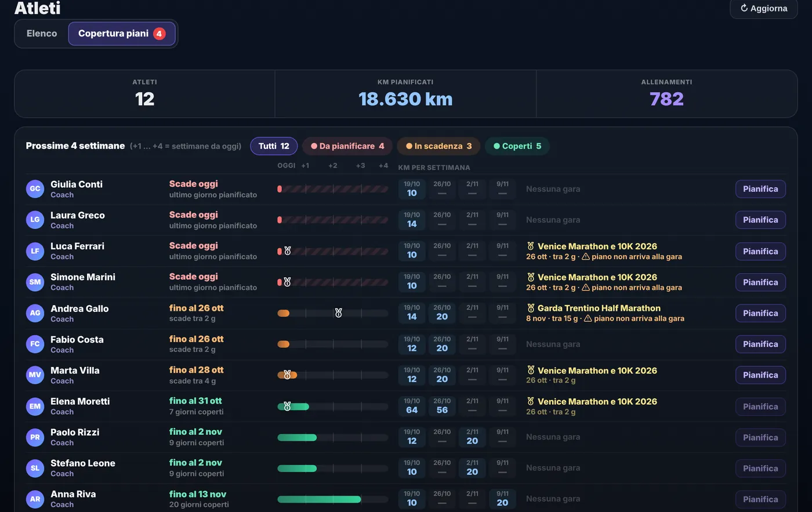
Task: Filter by Da pianificare status chip
Action: click(347, 146)
